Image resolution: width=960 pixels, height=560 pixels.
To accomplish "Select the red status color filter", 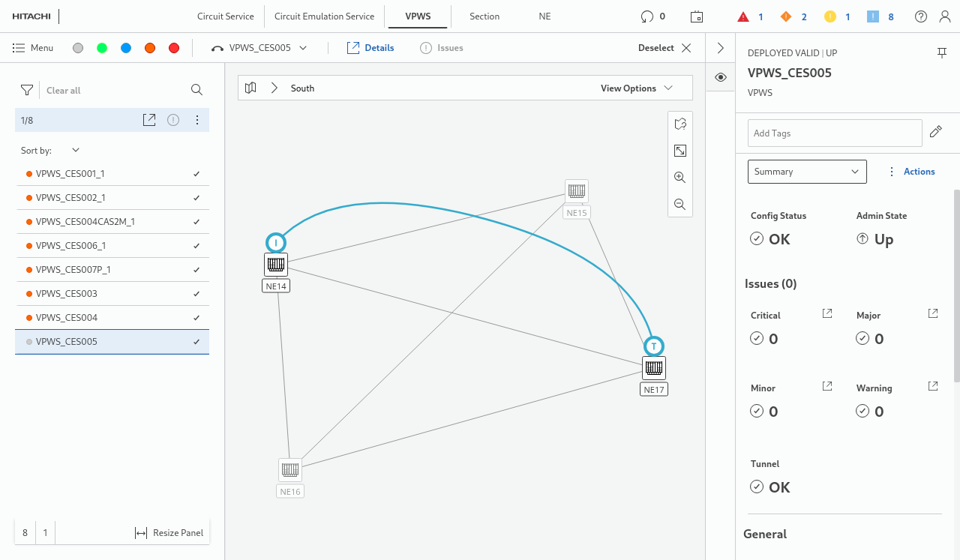I will coord(174,48).
